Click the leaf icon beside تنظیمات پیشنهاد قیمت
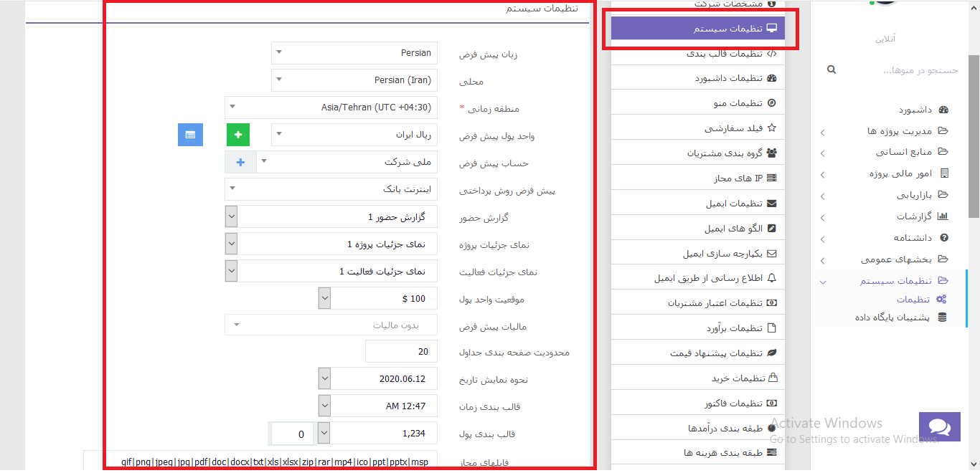 (x=772, y=353)
